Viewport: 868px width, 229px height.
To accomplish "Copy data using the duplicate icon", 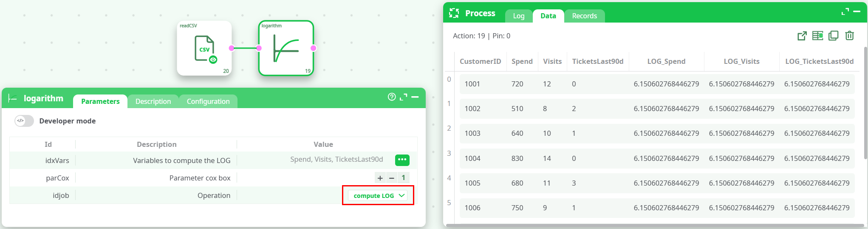I will click(833, 36).
